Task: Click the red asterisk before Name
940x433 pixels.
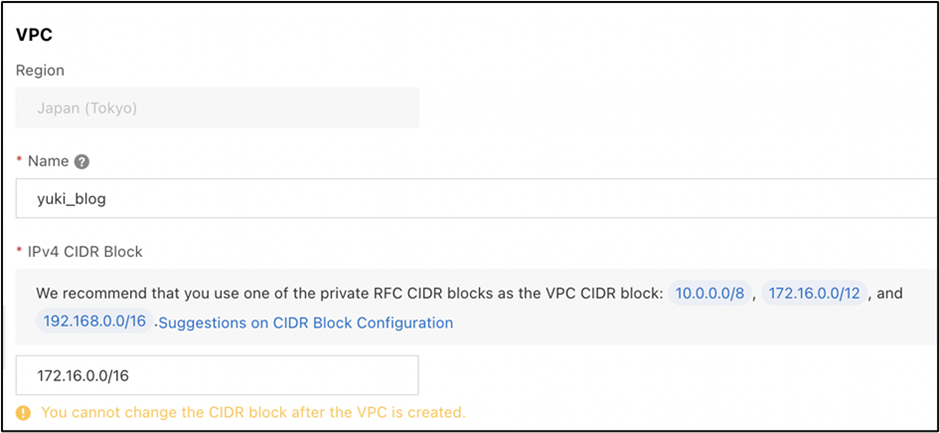Action: click(x=20, y=161)
